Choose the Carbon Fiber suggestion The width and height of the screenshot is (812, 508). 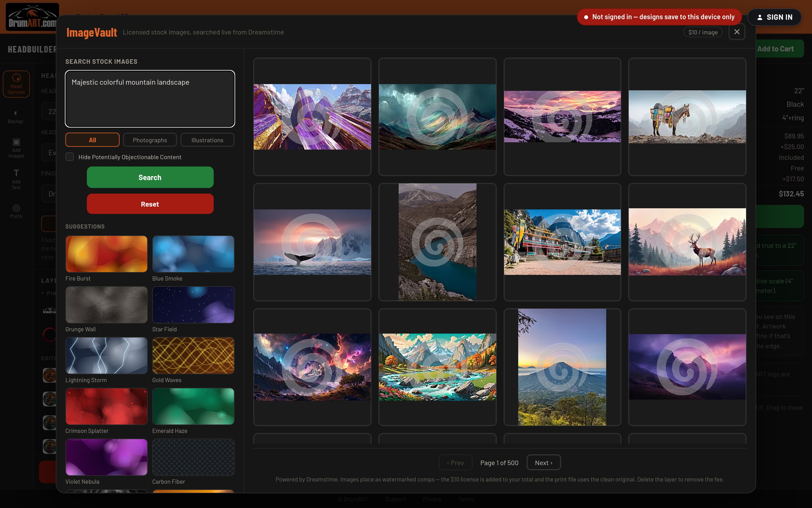pos(193,457)
